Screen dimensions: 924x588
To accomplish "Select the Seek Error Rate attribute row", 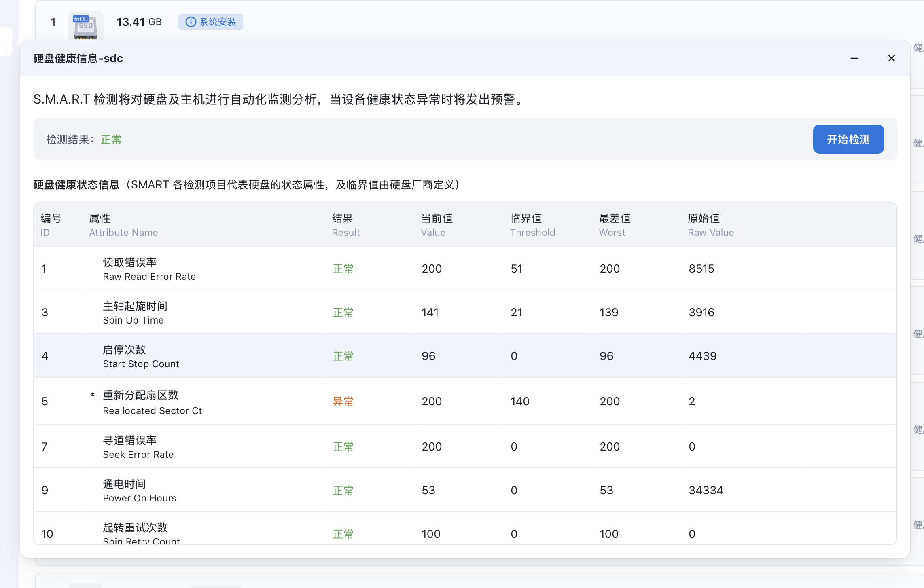I will click(x=465, y=446).
